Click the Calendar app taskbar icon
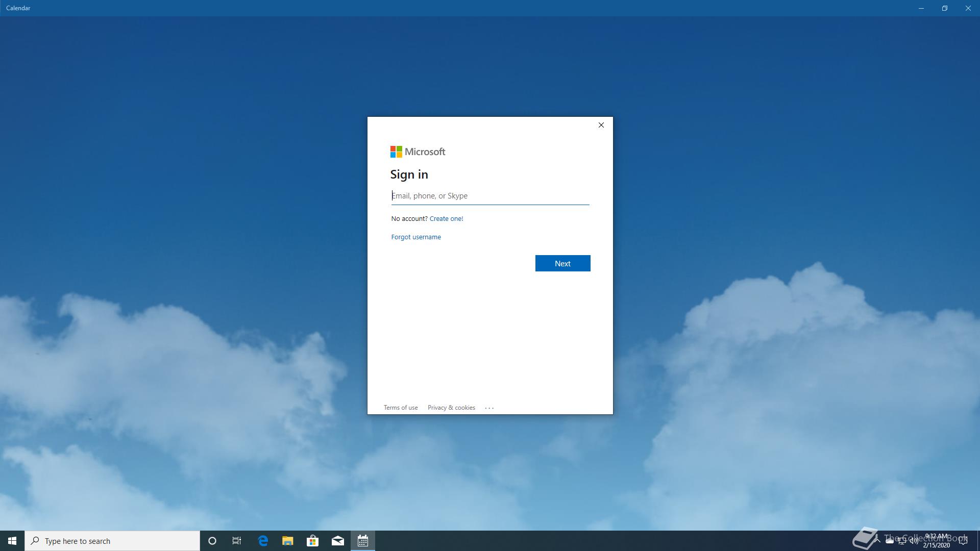 [x=362, y=541]
